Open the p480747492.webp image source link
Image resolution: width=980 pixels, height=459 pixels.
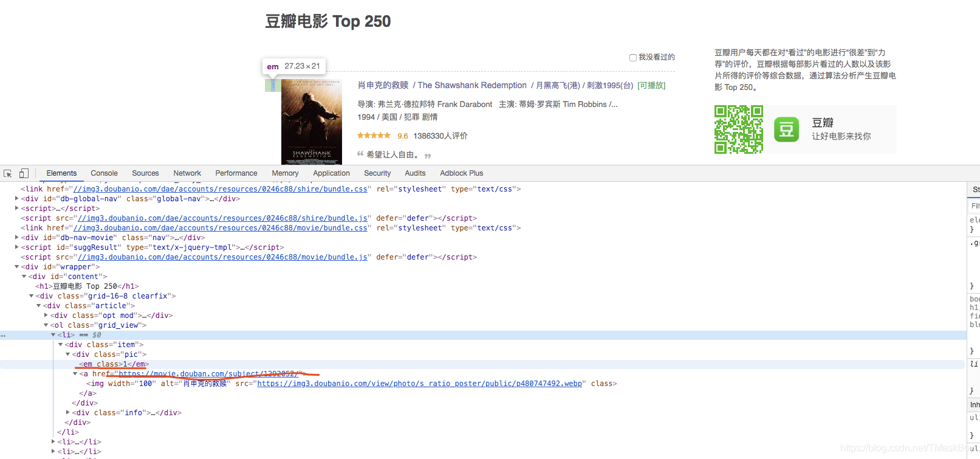tap(420, 384)
